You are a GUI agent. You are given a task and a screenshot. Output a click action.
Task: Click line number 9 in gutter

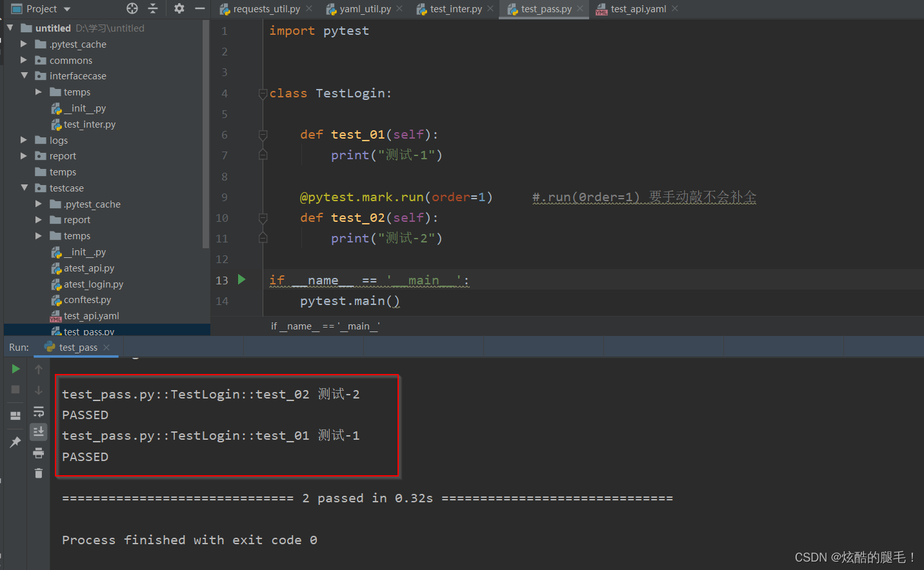(x=225, y=197)
